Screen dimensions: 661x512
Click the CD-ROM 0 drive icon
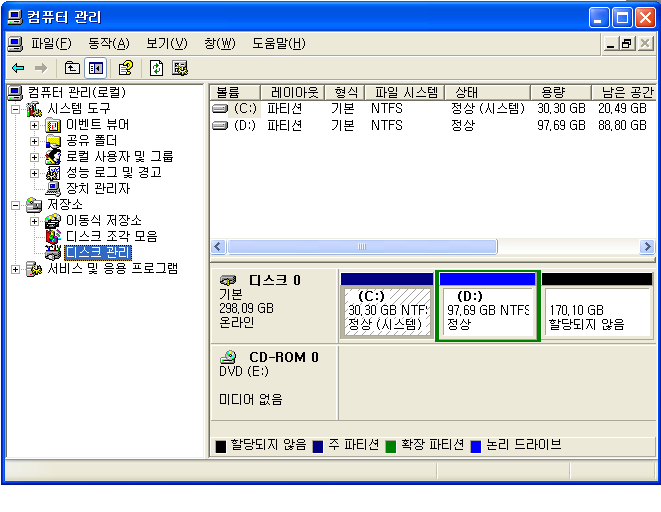pyautogui.click(x=229, y=357)
